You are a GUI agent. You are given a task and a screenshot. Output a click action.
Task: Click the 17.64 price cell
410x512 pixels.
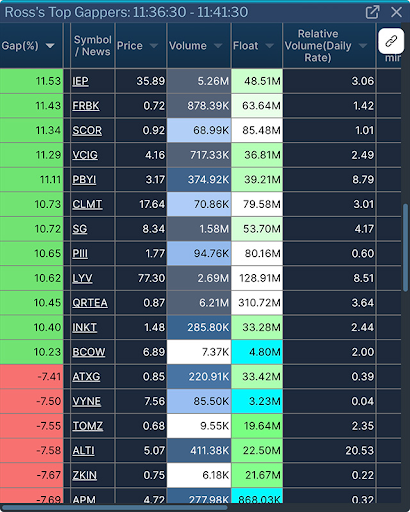[x=141, y=204]
